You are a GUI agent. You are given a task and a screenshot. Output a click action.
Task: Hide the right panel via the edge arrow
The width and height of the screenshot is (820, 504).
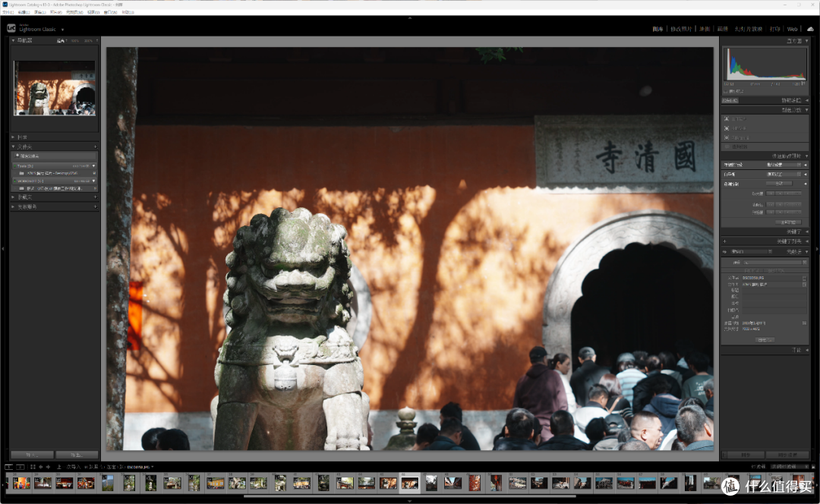(x=818, y=249)
